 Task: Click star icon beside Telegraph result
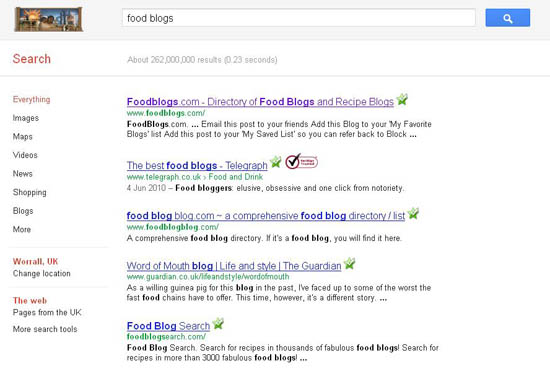pos(275,162)
